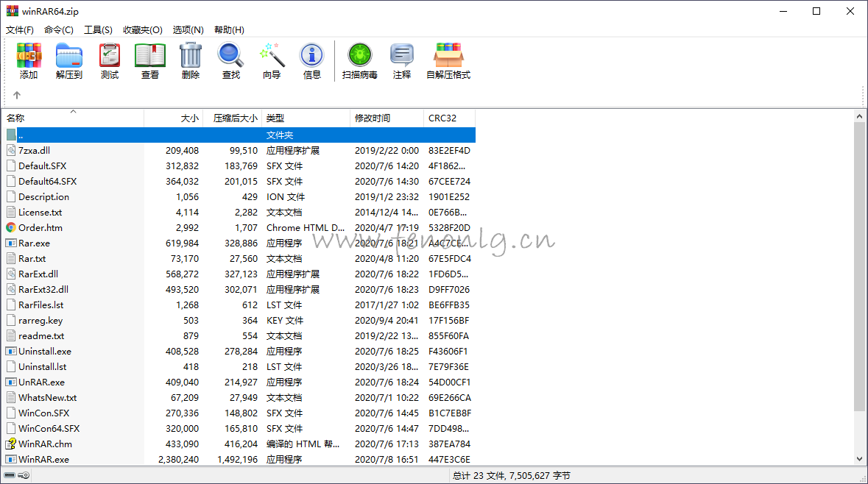Click the packed size 416,204 cell
868x484 pixels.
(x=241, y=444)
